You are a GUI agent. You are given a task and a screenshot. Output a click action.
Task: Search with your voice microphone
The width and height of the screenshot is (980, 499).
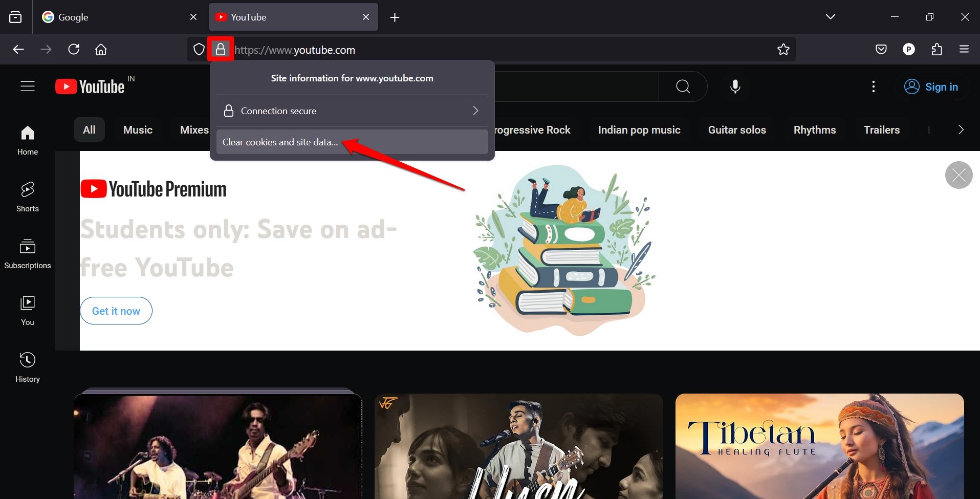735,86
